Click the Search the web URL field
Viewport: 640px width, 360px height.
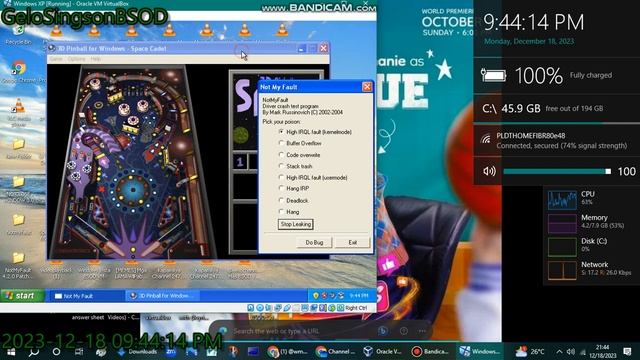click(x=302, y=331)
